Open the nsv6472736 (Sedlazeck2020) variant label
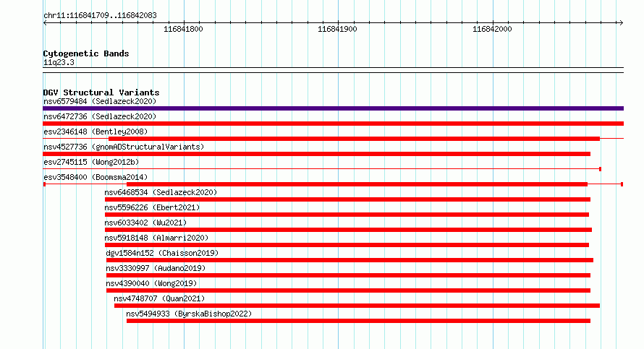 click(100, 116)
